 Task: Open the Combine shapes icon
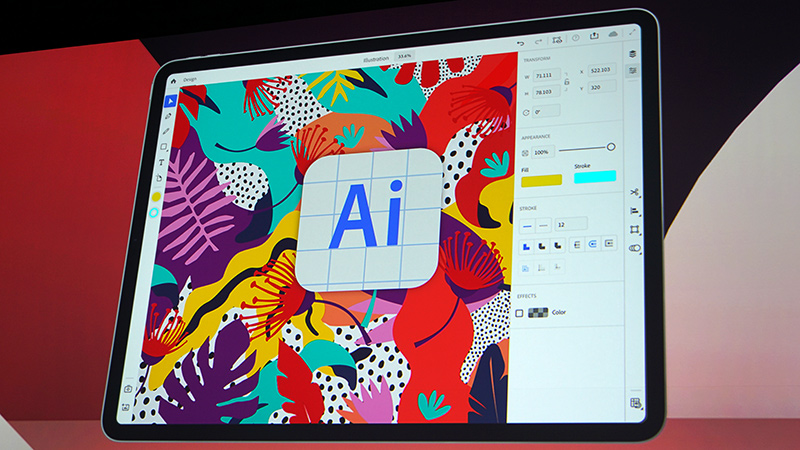tap(635, 248)
